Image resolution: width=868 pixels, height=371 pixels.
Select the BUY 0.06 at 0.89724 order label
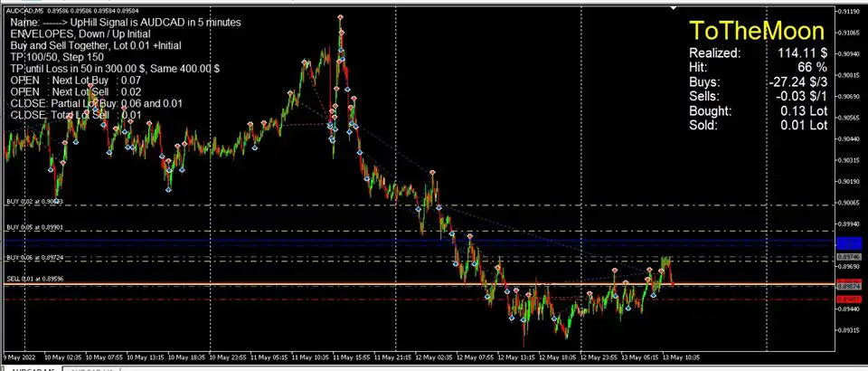coord(34,257)
